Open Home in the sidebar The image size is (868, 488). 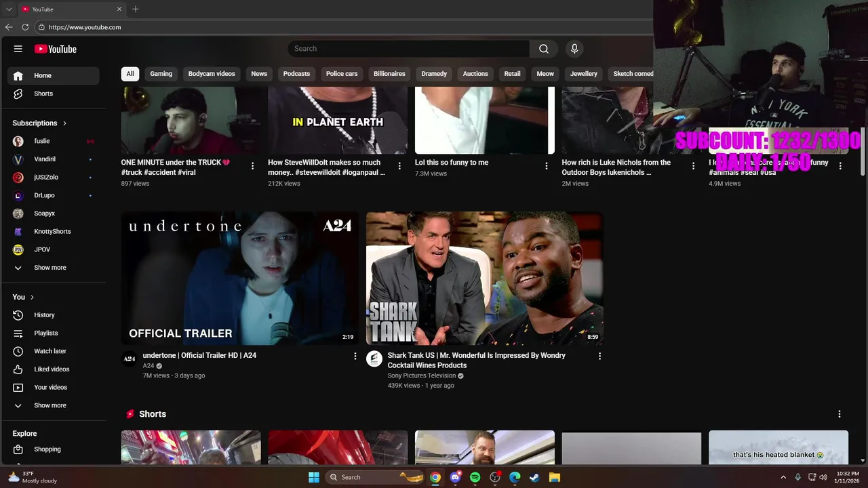click(x=54, y=75)
